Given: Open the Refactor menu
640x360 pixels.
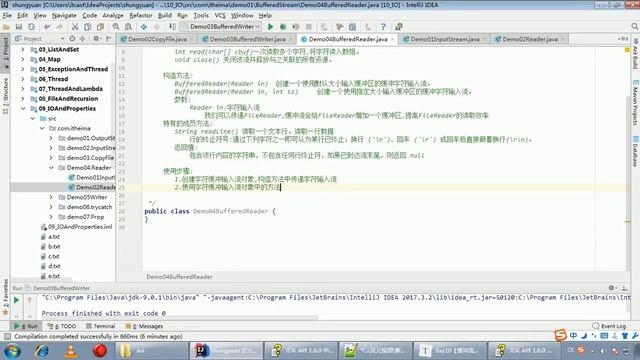Looking at the screenshot, I should [141, 16].
